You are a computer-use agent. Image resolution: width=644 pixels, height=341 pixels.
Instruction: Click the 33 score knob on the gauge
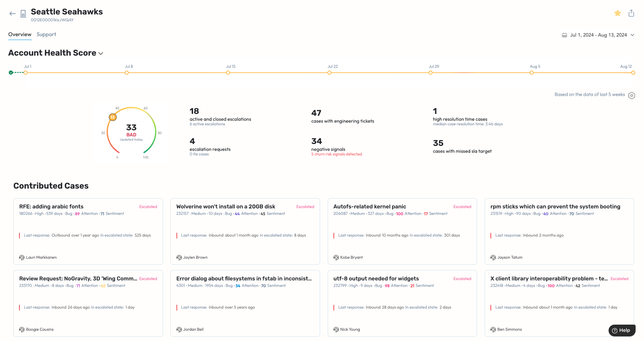113,117
